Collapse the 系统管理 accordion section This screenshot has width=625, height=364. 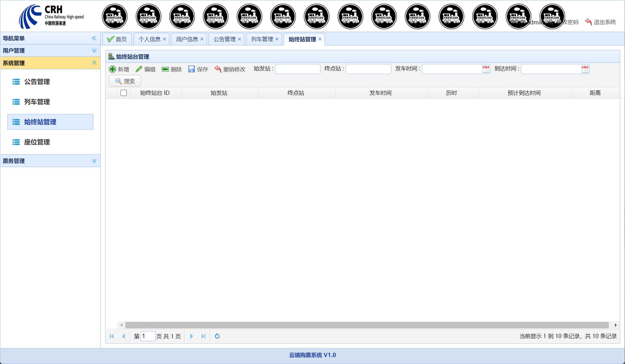[94, 63]
